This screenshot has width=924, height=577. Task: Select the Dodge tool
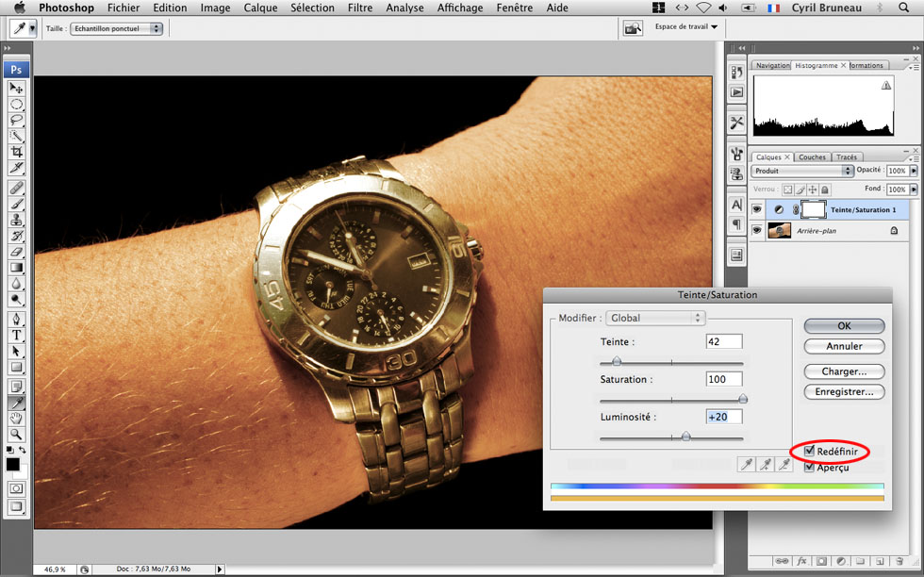17,300
